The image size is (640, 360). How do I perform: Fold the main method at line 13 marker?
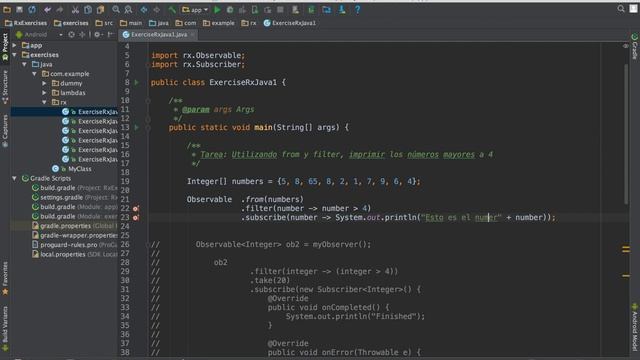148,127
